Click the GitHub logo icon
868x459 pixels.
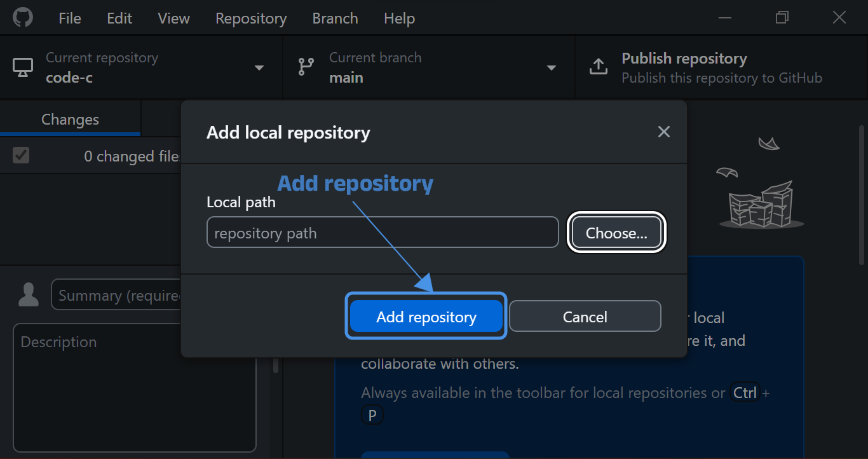point(23,18)
